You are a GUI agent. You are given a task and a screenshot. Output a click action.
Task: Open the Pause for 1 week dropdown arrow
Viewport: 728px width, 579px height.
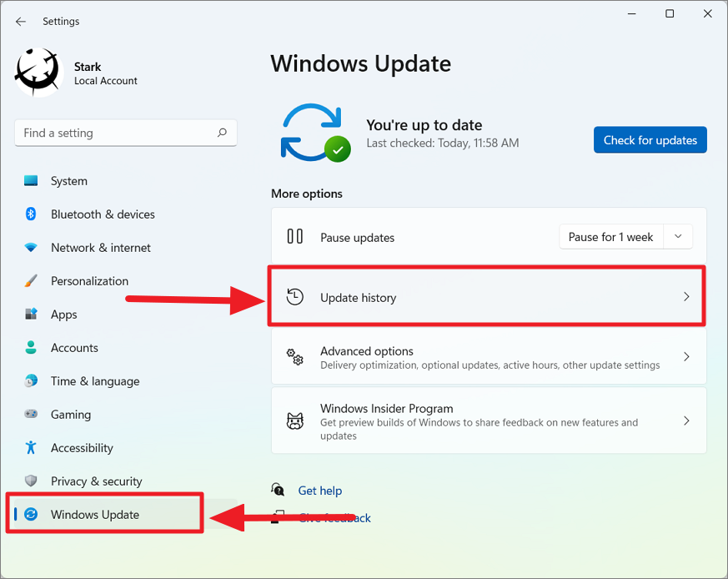[678, 237]
